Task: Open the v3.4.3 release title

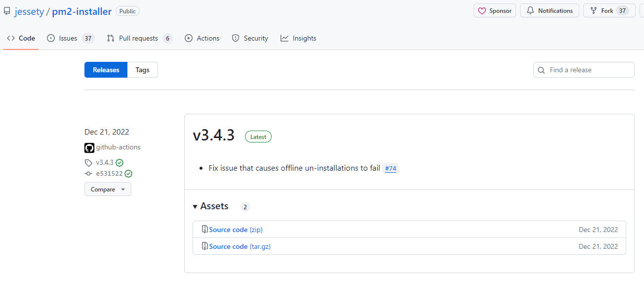Action: point(213,135)
